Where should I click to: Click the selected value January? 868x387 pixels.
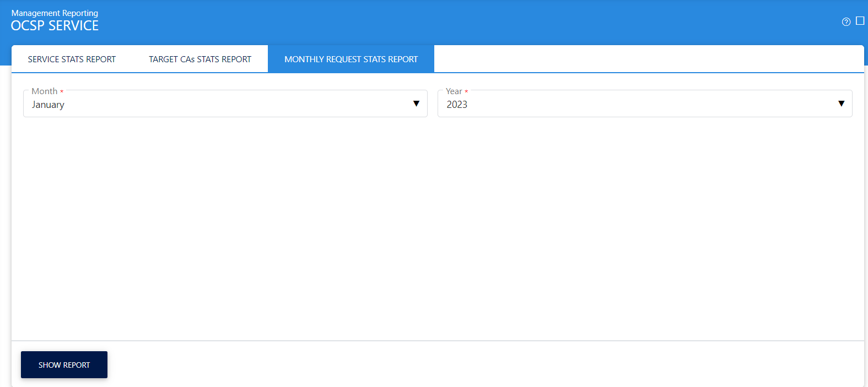click(x=48, y=105)
